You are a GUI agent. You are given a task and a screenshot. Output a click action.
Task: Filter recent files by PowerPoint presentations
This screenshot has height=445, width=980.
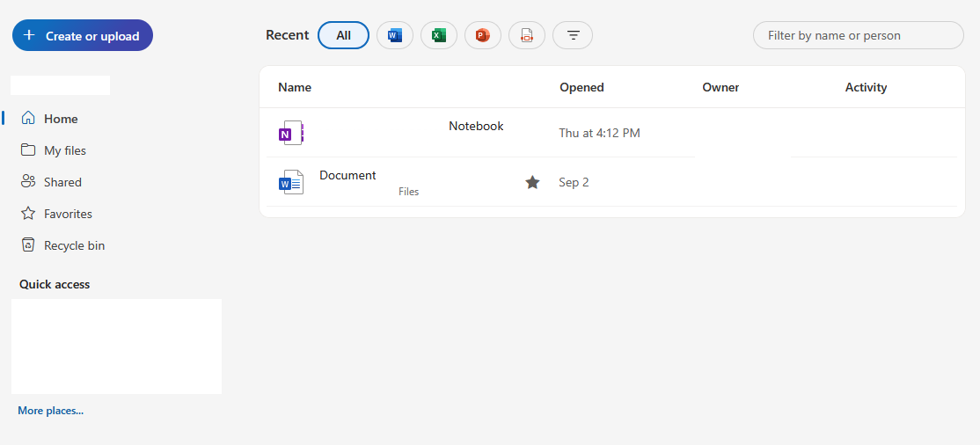point(482,35)
